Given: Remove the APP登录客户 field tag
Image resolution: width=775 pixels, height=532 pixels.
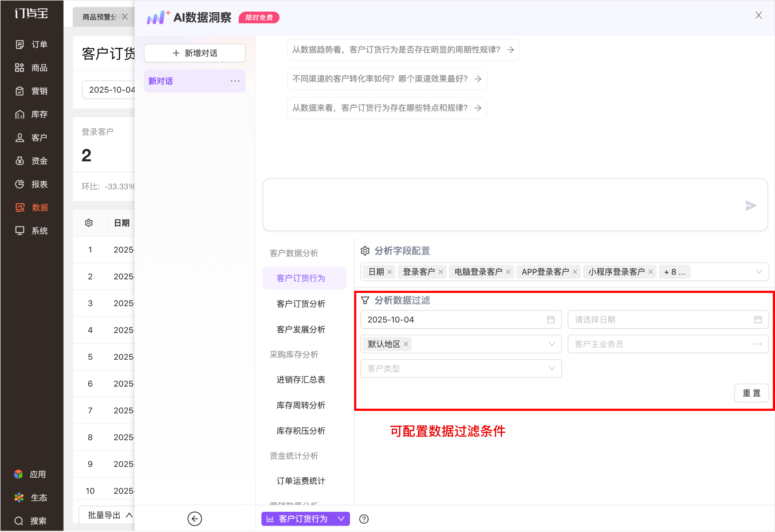Looking at the screenshot, I should pos(575,272).
